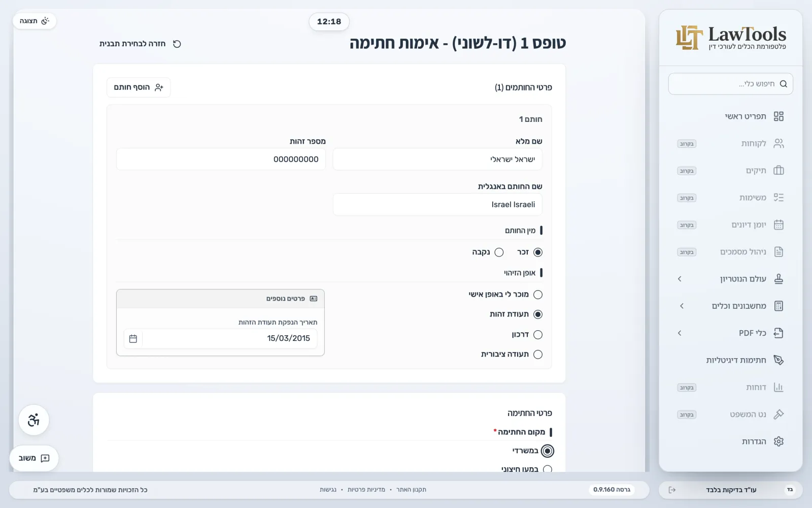Choose דרכון identification option
Screen dimensions: 812x508
[538, 334]
